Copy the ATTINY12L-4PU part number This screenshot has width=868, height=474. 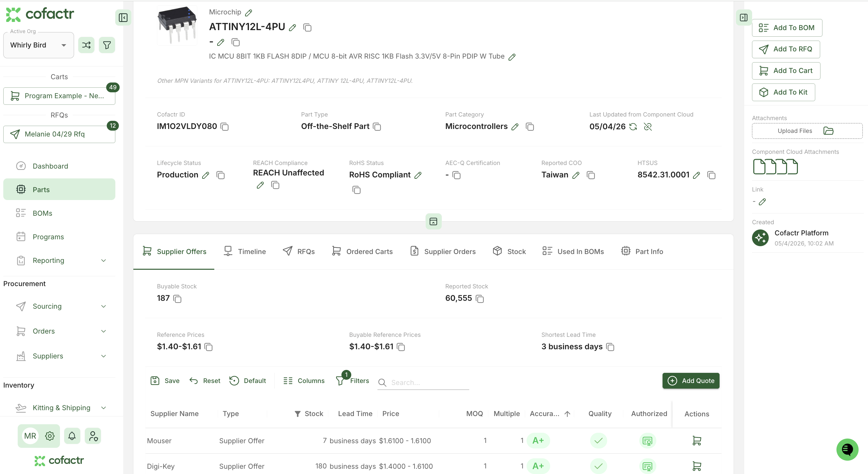click(x=307, y=27)
